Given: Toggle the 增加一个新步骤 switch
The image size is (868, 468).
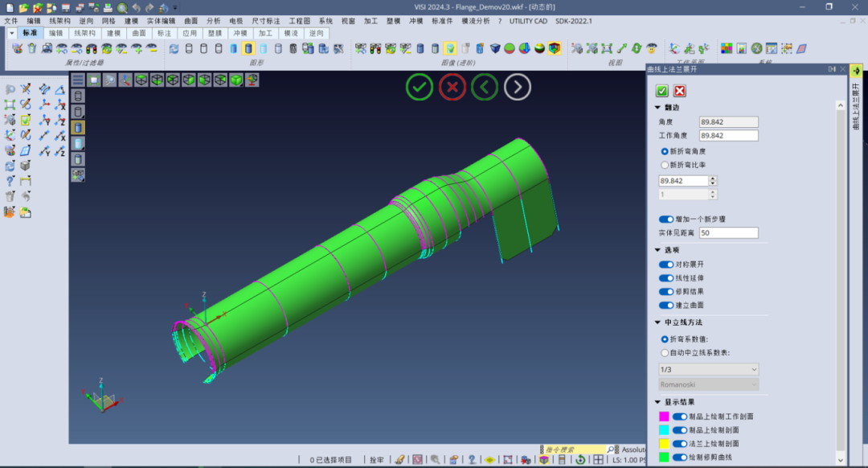Looking at the screenshot, I should (x=666, y=220).
